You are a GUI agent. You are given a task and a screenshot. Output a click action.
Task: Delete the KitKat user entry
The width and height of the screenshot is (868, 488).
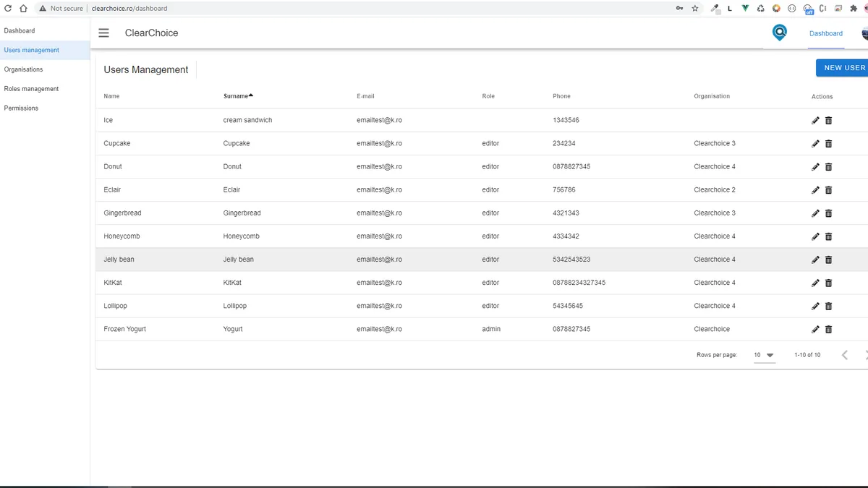(x=828, y=283)
